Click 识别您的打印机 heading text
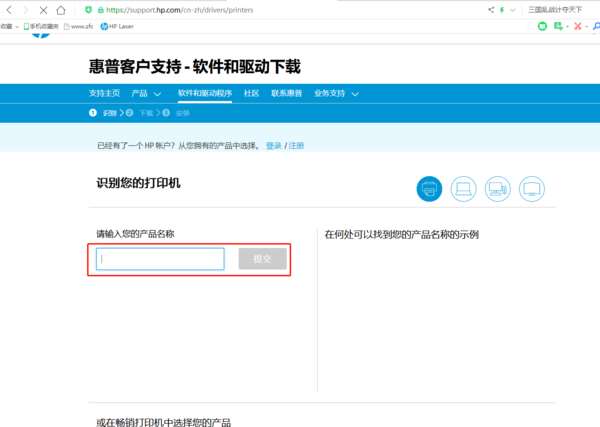This screenshot has height=427, width=600. pos(138,183)
